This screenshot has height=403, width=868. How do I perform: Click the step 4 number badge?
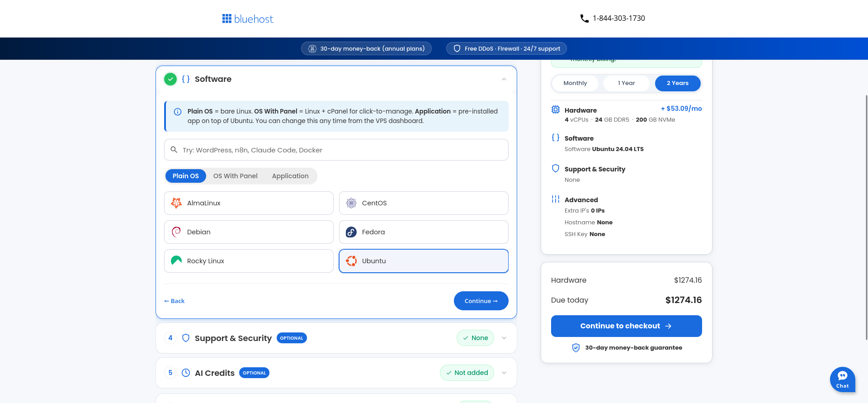[x=170, y=338]
